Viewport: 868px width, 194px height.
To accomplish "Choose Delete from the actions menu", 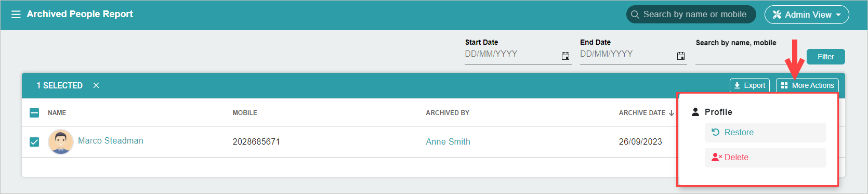I will [765, 158].
